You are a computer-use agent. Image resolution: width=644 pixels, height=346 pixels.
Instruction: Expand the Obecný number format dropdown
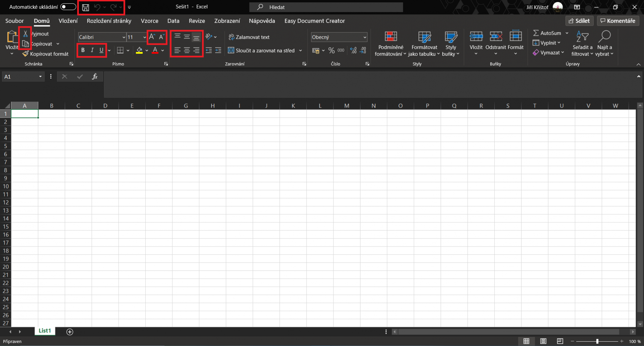pos(365,37)
